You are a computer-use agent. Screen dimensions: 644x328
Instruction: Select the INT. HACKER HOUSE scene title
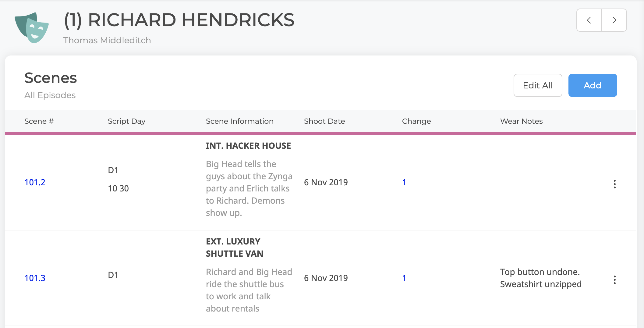tap(248, 146)
